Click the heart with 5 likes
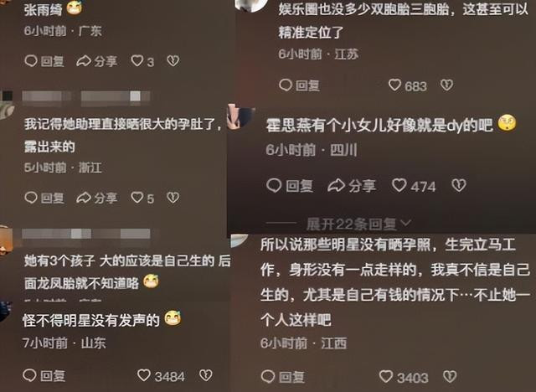This screenshot has width=536, height=392. pyautogui.click(x=137, y=197)
